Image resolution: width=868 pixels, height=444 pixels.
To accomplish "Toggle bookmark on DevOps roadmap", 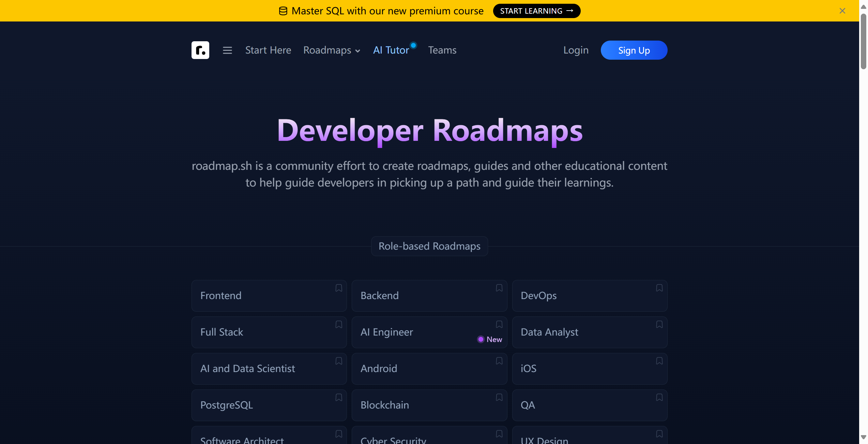I will pos(659,288).
